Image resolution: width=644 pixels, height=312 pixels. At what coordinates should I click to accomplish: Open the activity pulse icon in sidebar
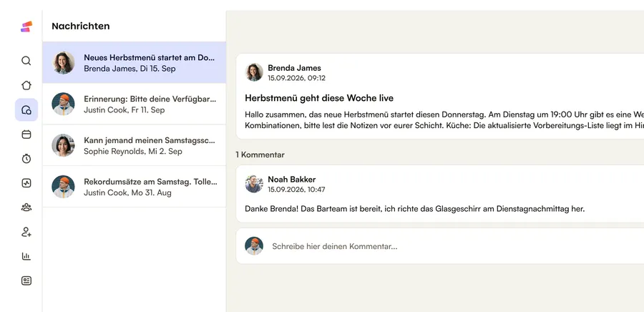pos(26,183)
